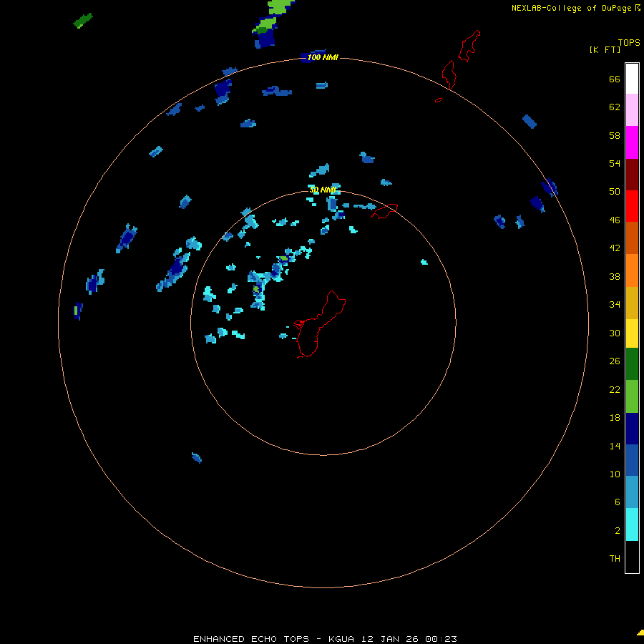This screenshot has width=644, height=644.
Task: Pick the dark green legend swatch
Action: [632, 364]
